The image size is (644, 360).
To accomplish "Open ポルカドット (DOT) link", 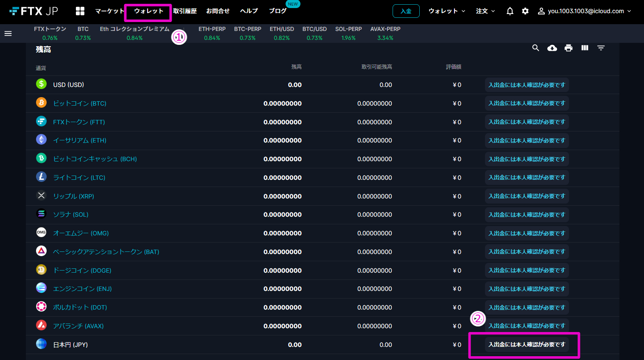I will (80, 307).
